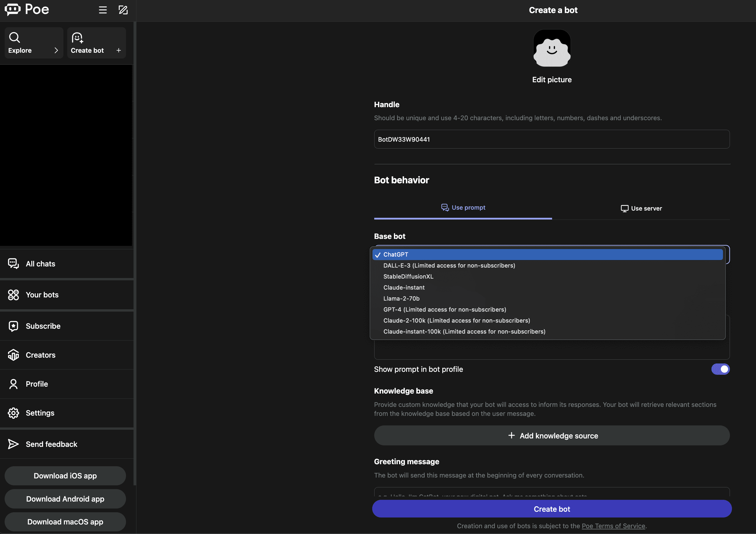Open Settings via the gear icon

click(14, 413)
